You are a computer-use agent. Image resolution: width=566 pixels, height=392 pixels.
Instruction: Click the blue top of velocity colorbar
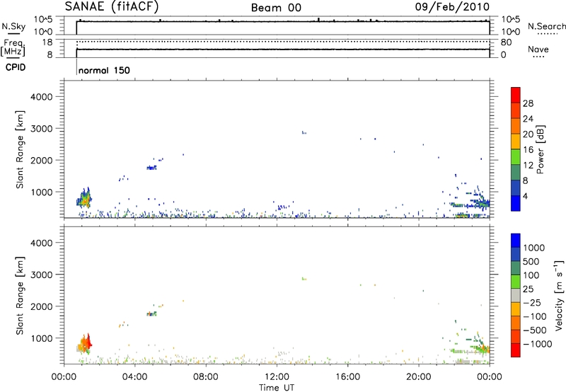516,241
